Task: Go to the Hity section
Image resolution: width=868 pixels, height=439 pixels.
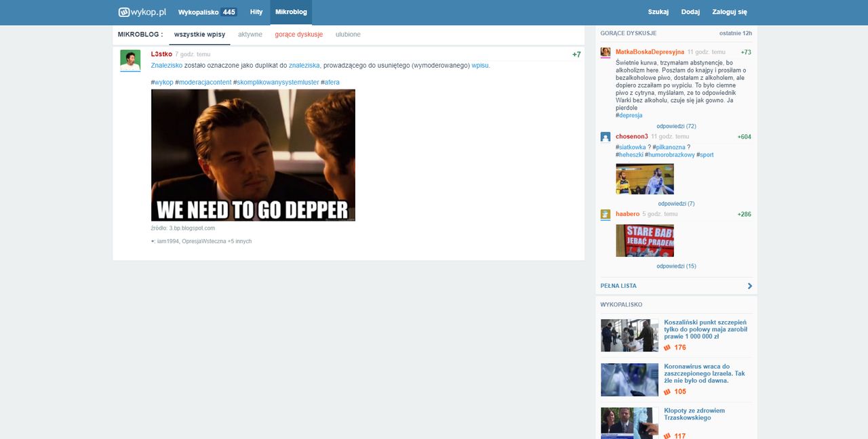Action: click(256, 12)
